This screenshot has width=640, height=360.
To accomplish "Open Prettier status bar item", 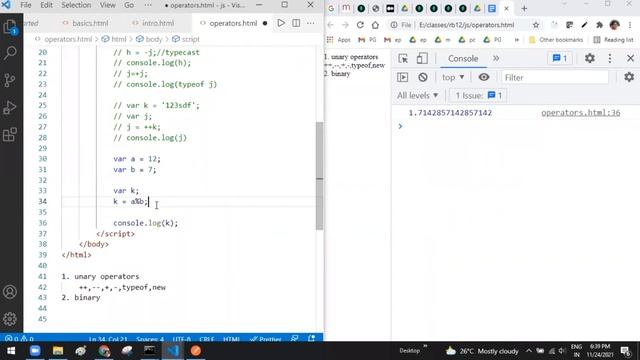I will [266, 339].
